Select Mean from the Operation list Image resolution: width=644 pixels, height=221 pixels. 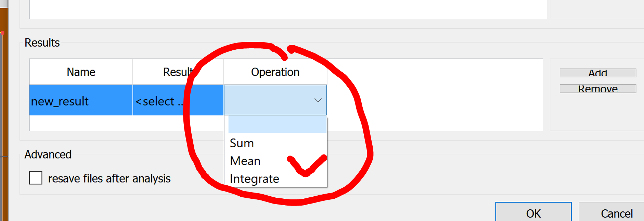[x=245, y=161]
